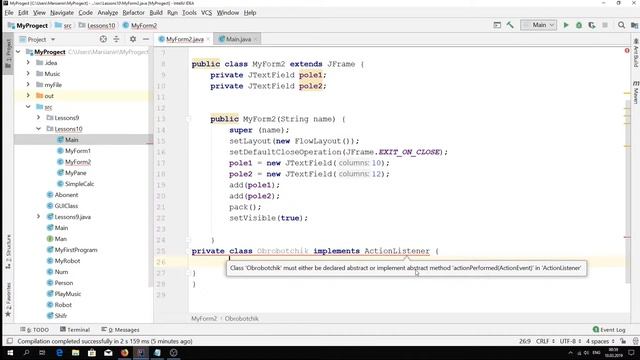Expand the Lessons9 package
The image size is (640, 360).
(x=38, y=118)
